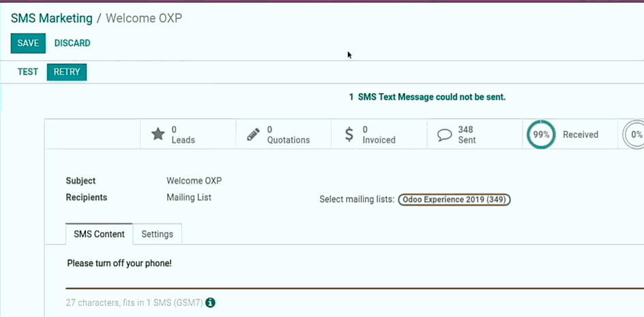
Task: Open the 348 Sent statistics
Action: point(467,135)
